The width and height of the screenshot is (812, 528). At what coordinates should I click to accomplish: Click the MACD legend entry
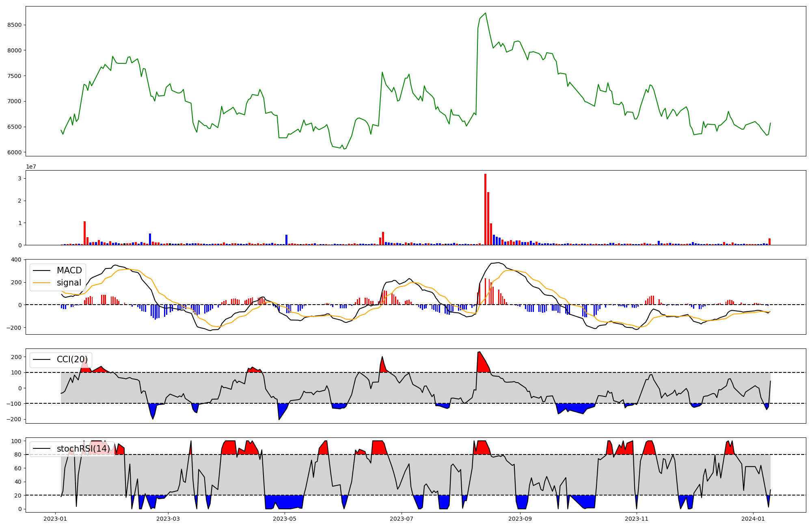[x=69, y=270]
